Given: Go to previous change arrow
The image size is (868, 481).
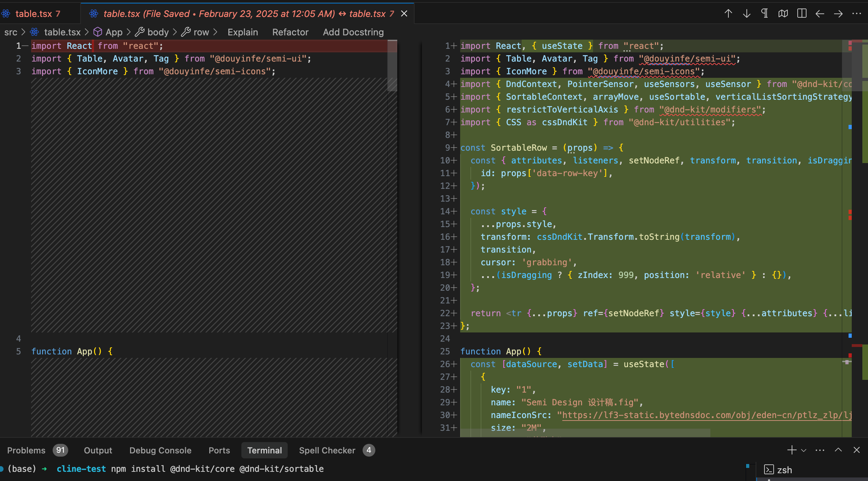Looking at the screenshot, I should 728,13.
